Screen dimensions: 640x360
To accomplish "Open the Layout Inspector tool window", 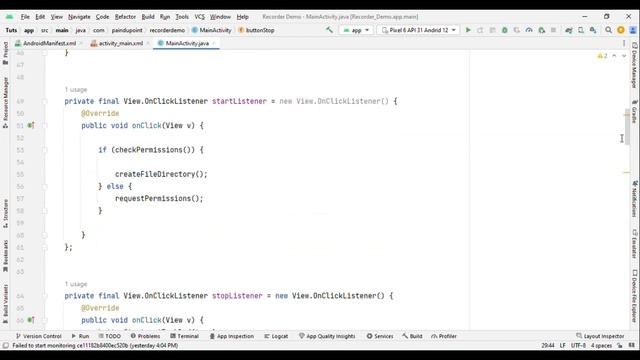I will point(600,336).
